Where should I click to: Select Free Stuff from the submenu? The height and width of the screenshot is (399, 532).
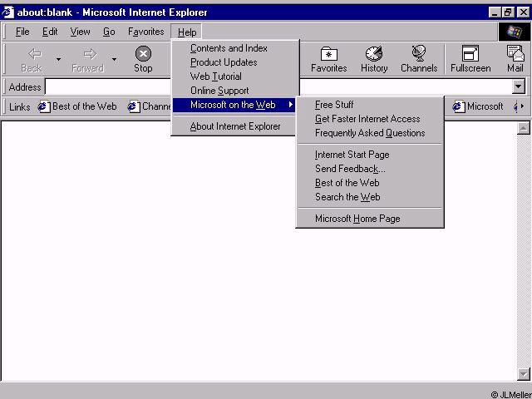point(334,105)
